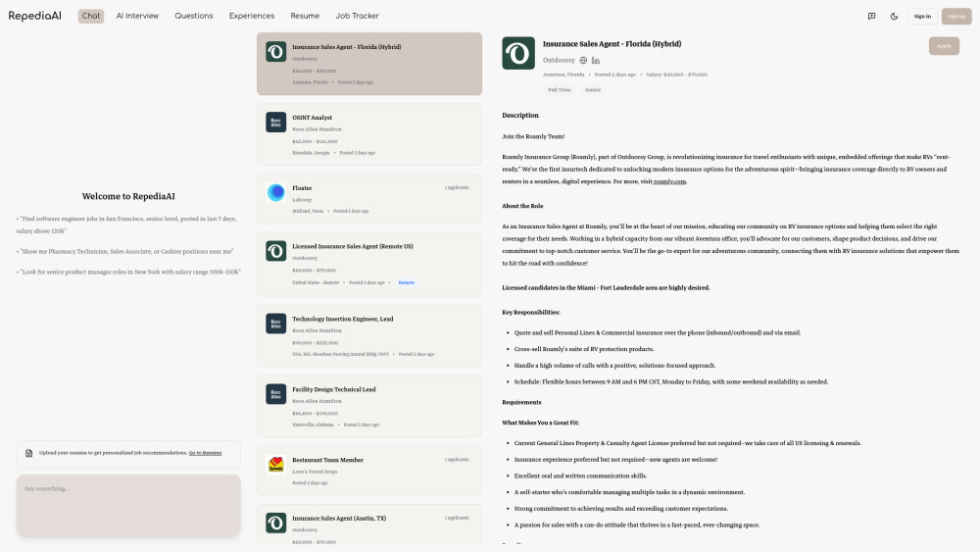Click the Love's logo on Restaurant Team Member
This screenshot has height=552, width=980.
(275, 463)
